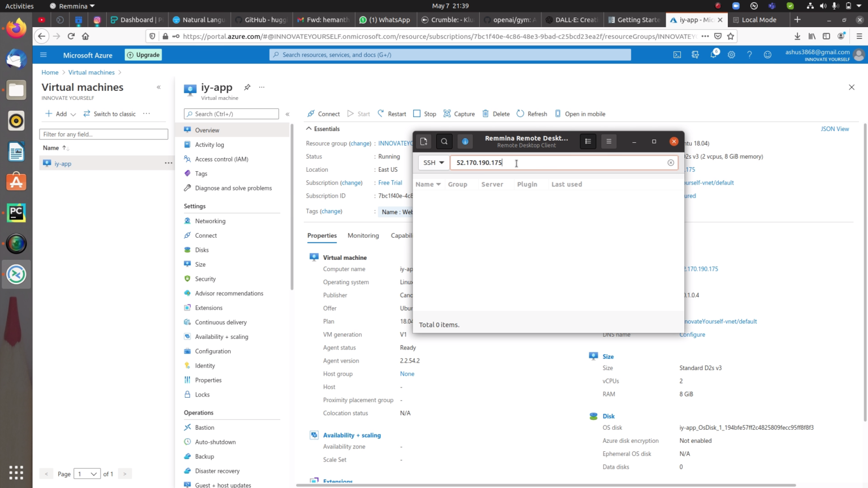868x488 pixels.
Task: Open Networking under Settings
Action: coord(210,221)
